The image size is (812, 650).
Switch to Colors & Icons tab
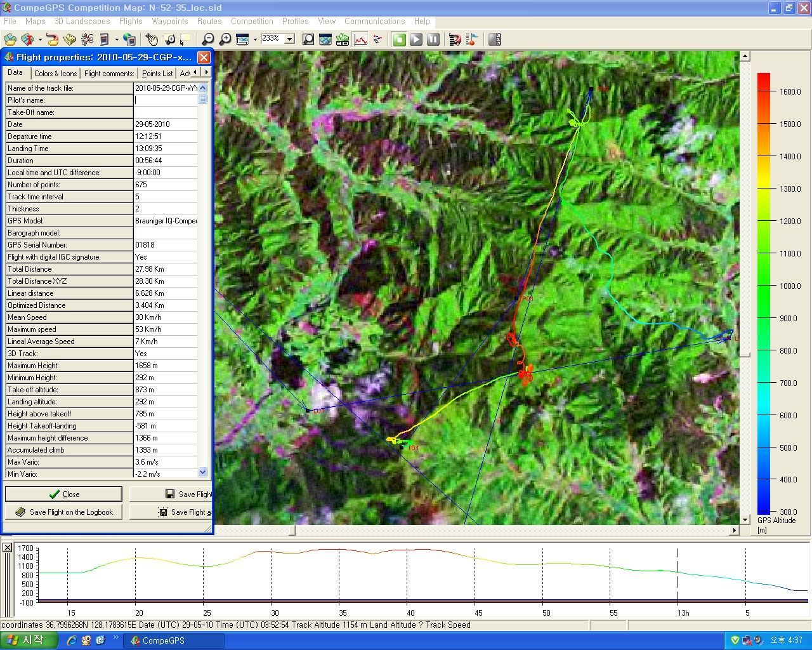(56, 74)
